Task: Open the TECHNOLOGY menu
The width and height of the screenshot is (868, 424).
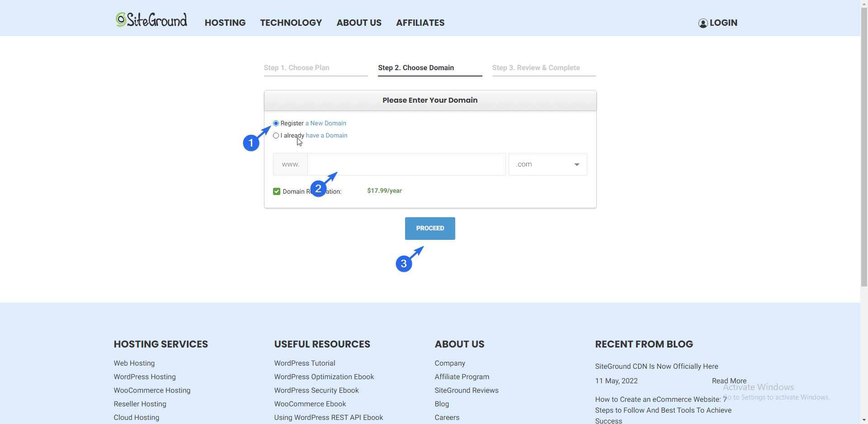Action: pyautogui.click(x=291, y=23)
